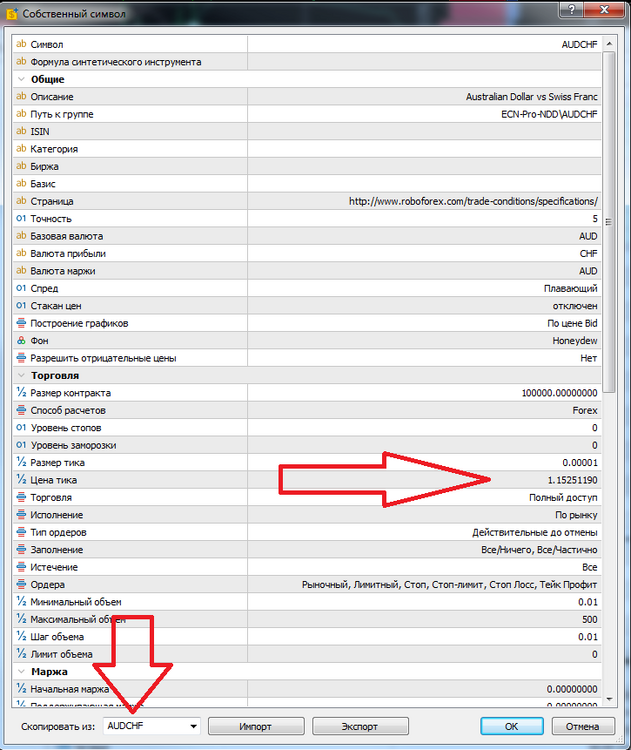Viewport: 631px width, 750px height.
Task: Select the Honeydew background color value
Action: click(575, 341)
